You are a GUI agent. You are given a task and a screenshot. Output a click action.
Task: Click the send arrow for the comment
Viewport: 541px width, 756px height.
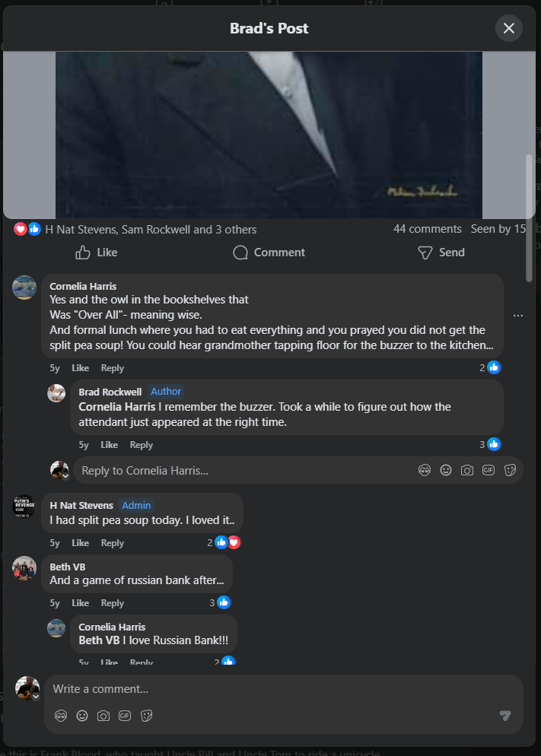click(x=504, y=716)
